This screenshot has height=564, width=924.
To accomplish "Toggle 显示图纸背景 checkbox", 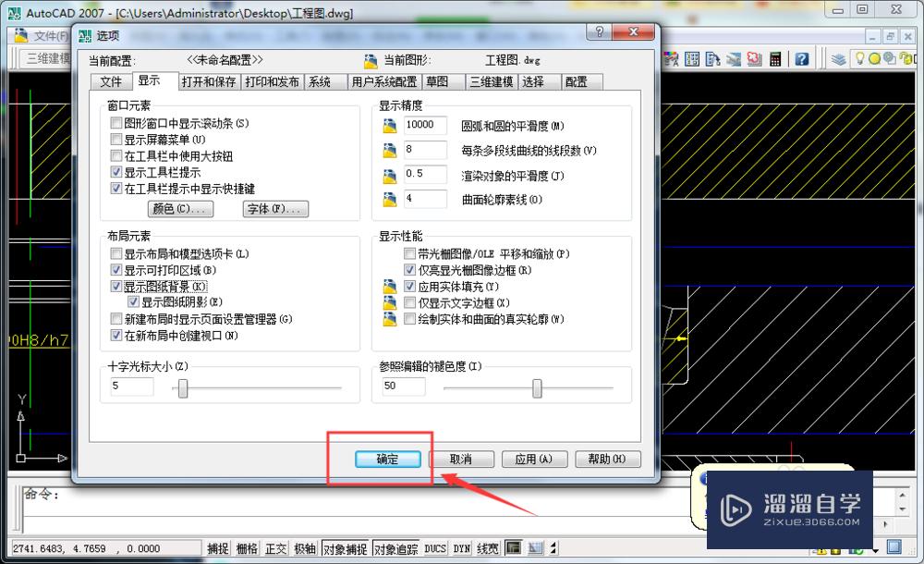I will (116, 287).
